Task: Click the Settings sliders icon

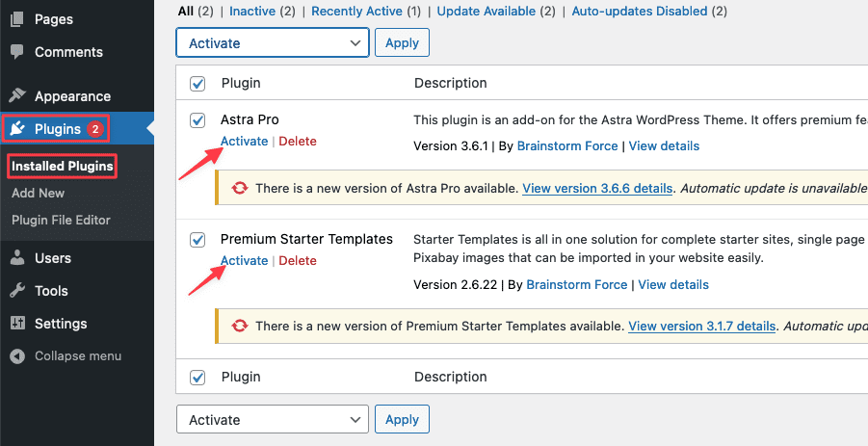Action: [17, 324]
